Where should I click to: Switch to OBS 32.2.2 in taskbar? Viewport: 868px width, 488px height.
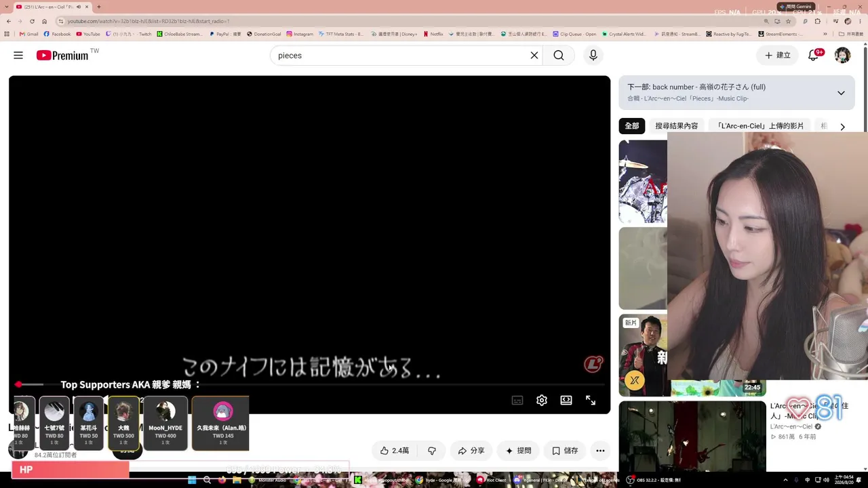(x=654, y=480)
